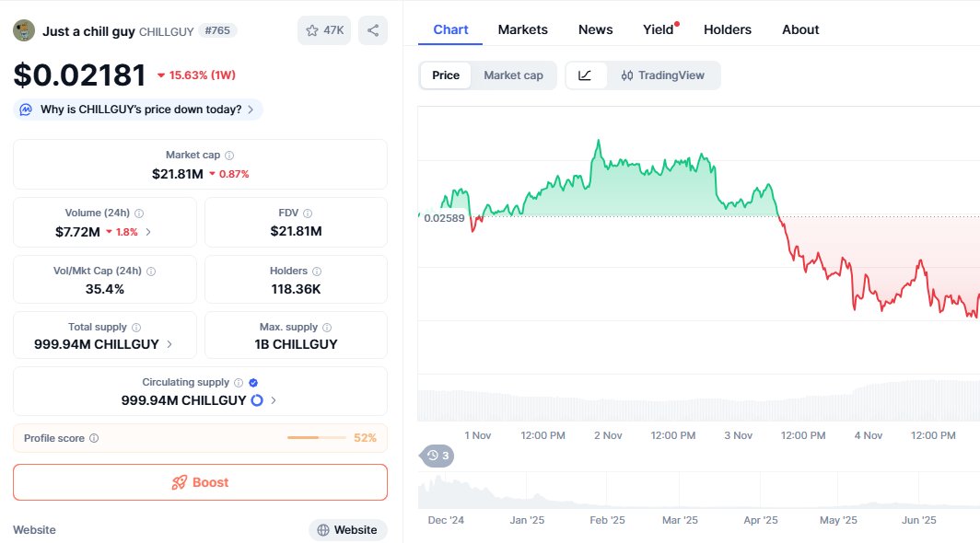Image resolution: width=980 pixels, height=543 pixels.
Task: Open "Why is CHILLGUY's price down today?"
Action: coord(138,110)
